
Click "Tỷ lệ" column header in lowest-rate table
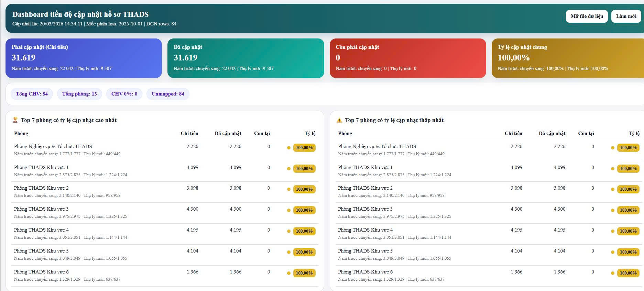click(x=634, y=133)
